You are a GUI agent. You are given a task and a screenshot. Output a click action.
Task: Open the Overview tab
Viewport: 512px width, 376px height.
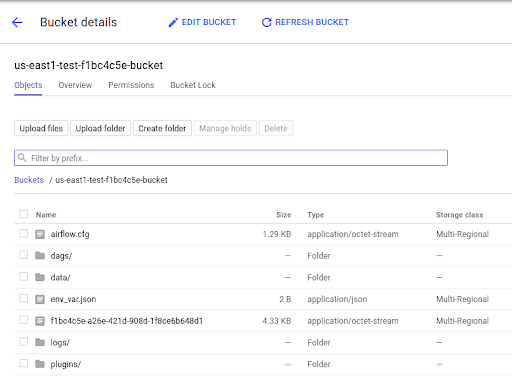point(75,85)
